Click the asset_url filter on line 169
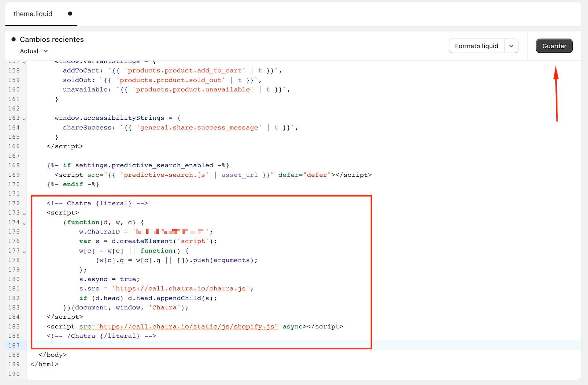The width and height of the screenshot is (588, 385). 239,175
